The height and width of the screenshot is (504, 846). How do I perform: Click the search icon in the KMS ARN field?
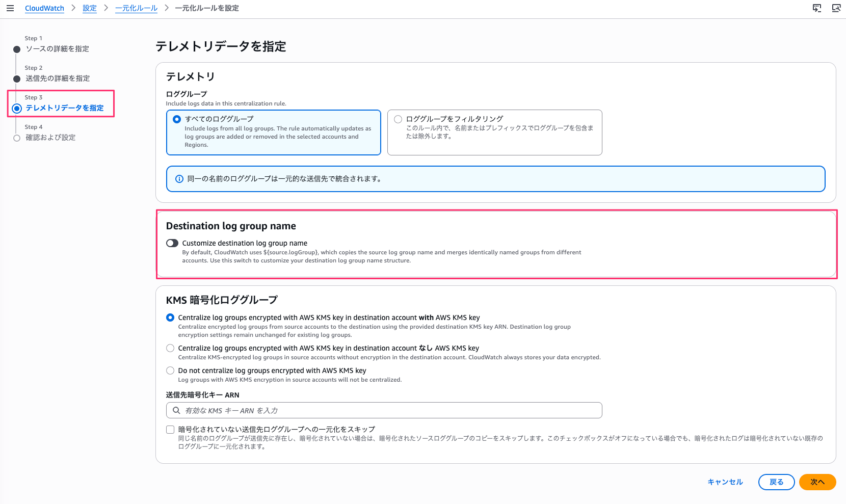tap(176, 410)
